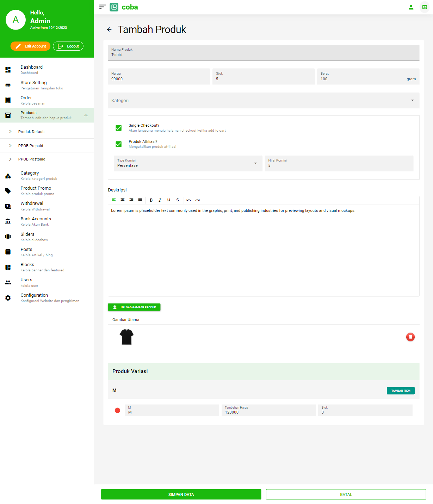433x504 pixels.
Task: Expand the Produk Default submenu
Action: (x=31, y=132)
